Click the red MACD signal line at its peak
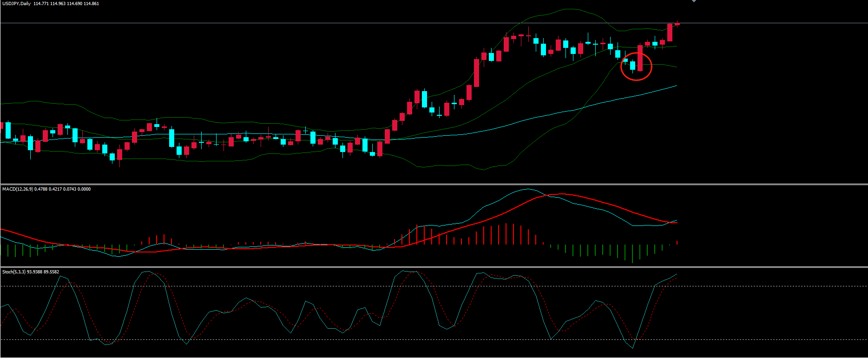 [561, 194]
